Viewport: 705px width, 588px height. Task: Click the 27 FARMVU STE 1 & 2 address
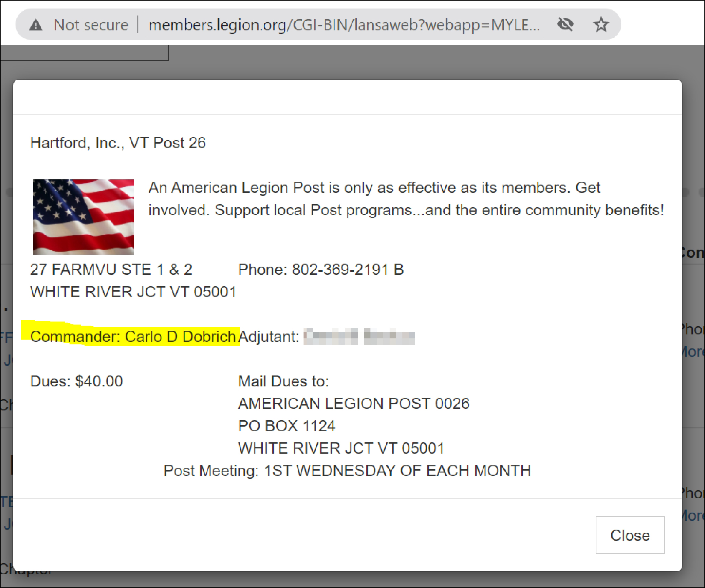[x=111, y=269]
